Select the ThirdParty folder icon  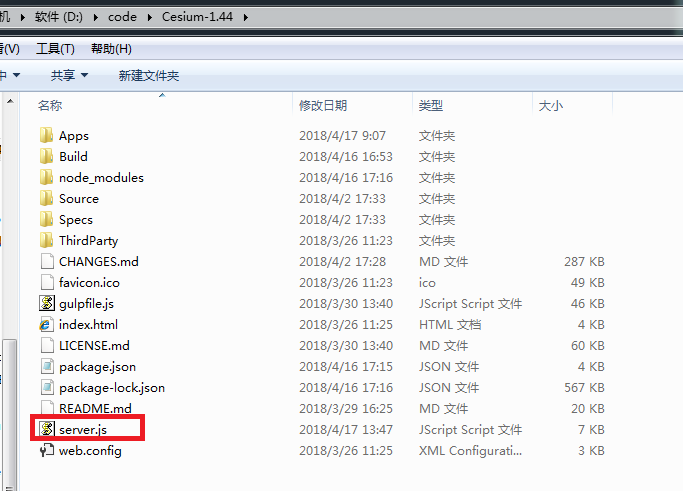pos(47,240)
